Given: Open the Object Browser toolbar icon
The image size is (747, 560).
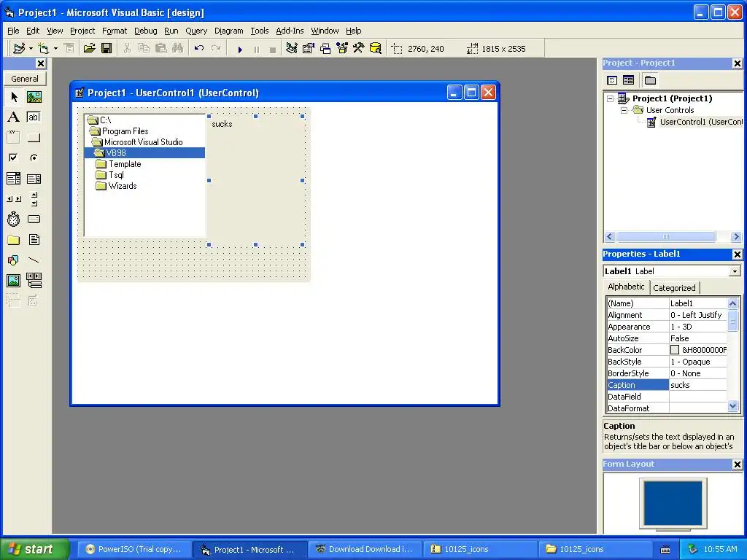Looking at the screenshot, I should 342,49.
